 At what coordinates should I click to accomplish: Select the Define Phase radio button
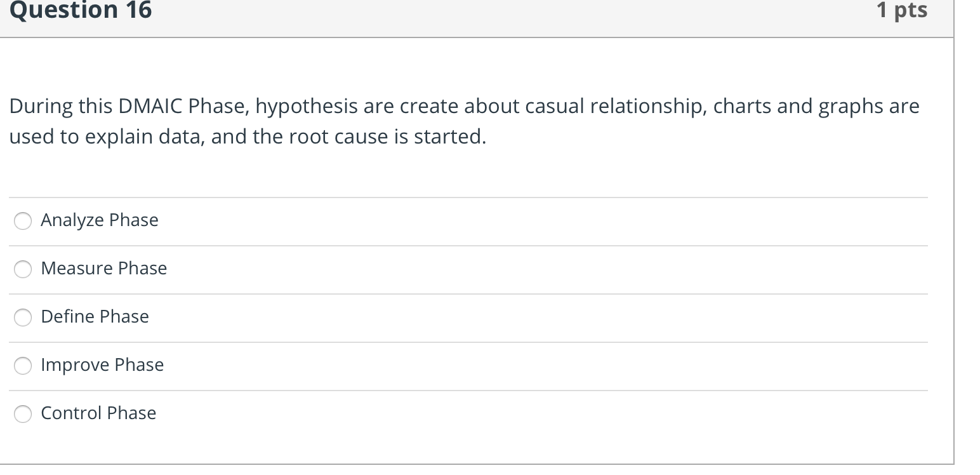pos(22,318)
